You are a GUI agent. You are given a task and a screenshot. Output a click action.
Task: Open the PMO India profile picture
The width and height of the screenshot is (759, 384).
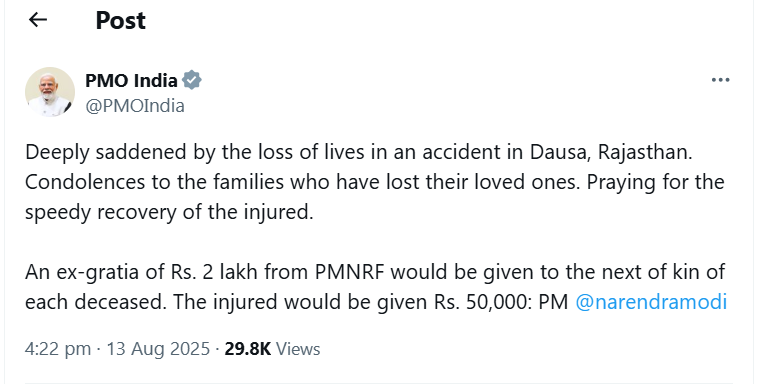[x=50, y=92]
